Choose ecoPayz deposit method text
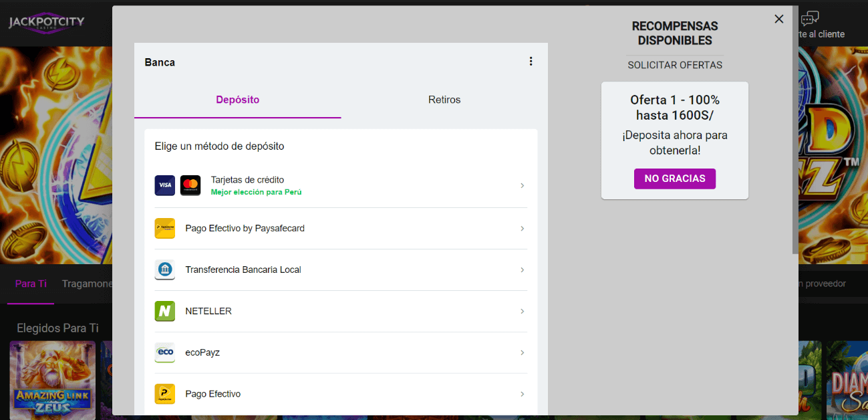Image resolution: width=868 pixels, height=420 pixels. tap(202, 352)
